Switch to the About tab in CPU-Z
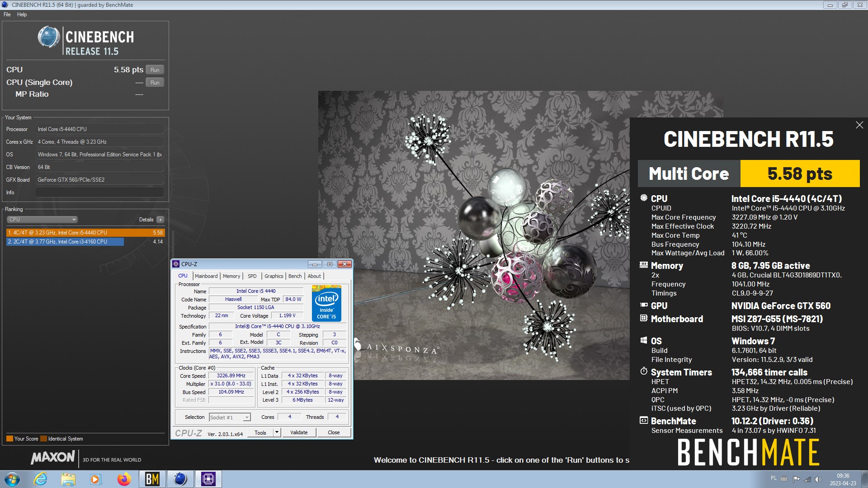 (314, 276)
